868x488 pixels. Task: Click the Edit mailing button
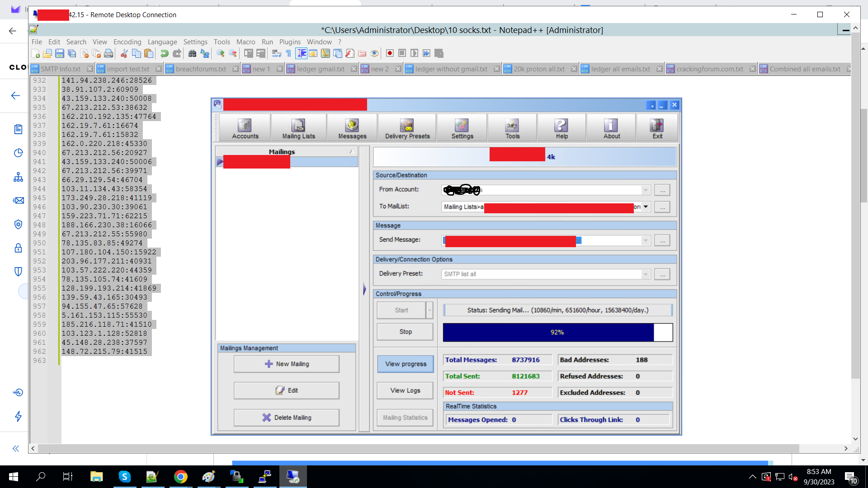(x=287, y=391)
